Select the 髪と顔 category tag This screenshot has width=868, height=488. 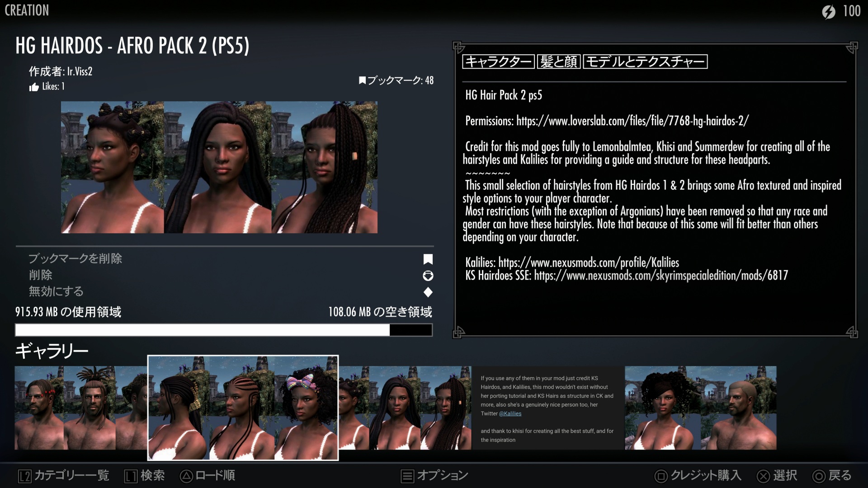point(559,61)
